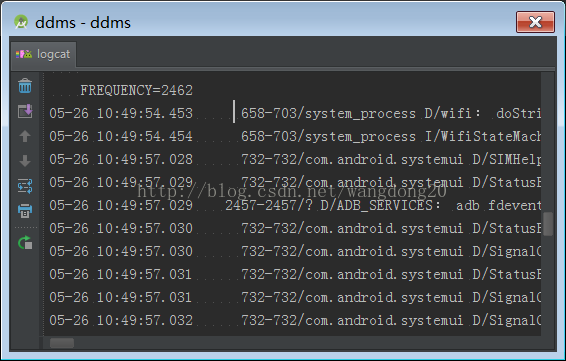
Task: Click the ddms - ddms window title
Action: point(83,23)
